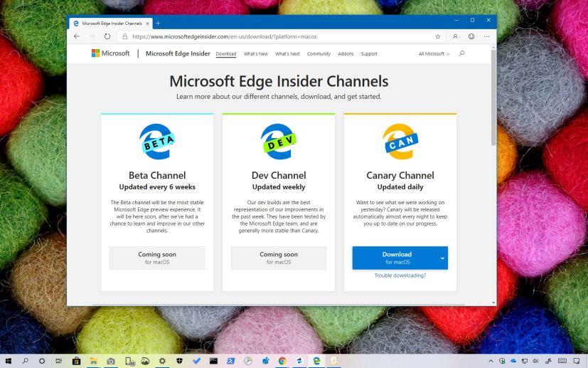The image size is (588, 368).
Task: Click the Trouble downloading? link
Action: (400, 275)
